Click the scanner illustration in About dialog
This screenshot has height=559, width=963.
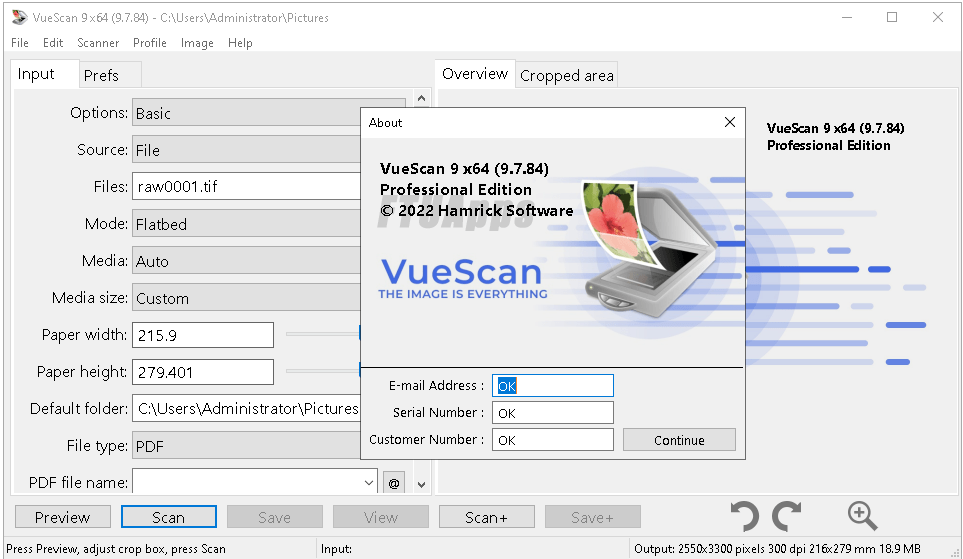[648, 247]
